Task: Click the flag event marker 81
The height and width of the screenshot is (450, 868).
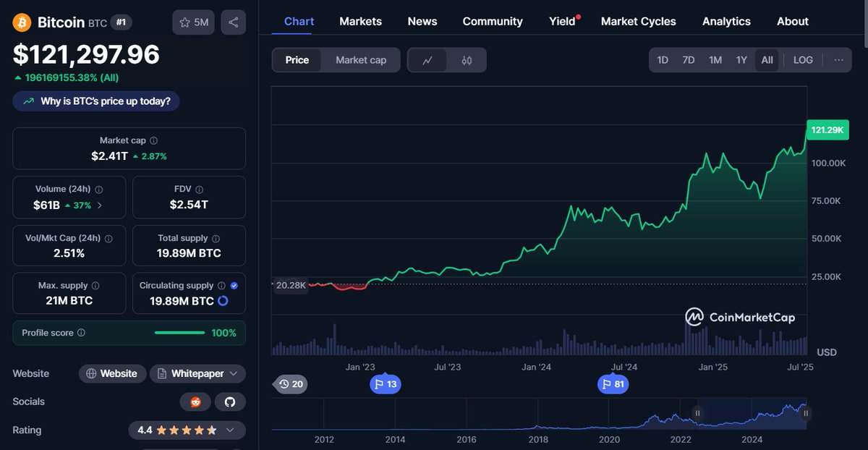Action: pos(613,384)
